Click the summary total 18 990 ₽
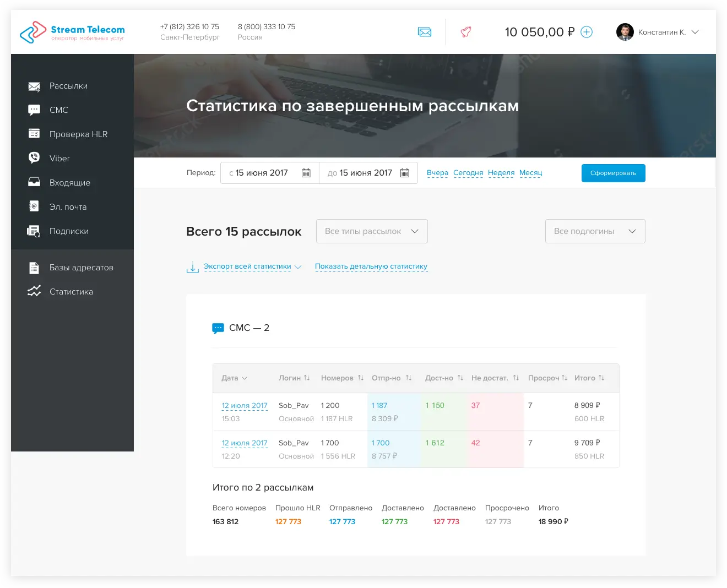 coord(554,521)
